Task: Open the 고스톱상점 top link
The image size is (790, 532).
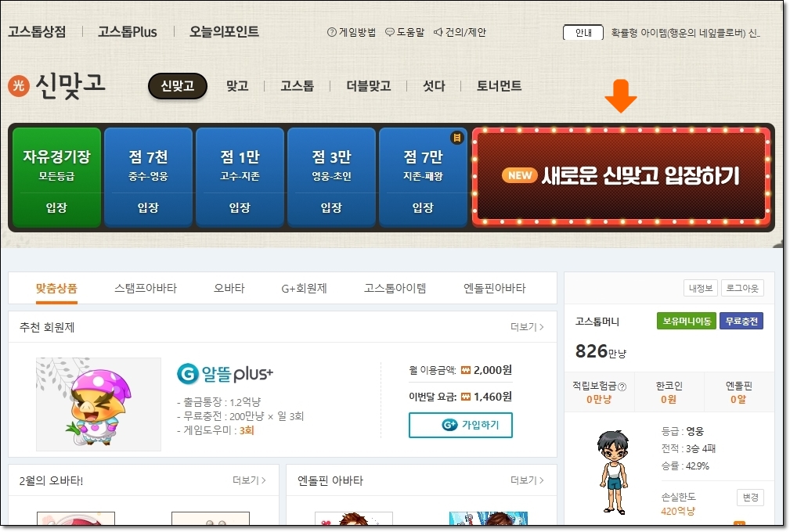Action: [37, 32]
